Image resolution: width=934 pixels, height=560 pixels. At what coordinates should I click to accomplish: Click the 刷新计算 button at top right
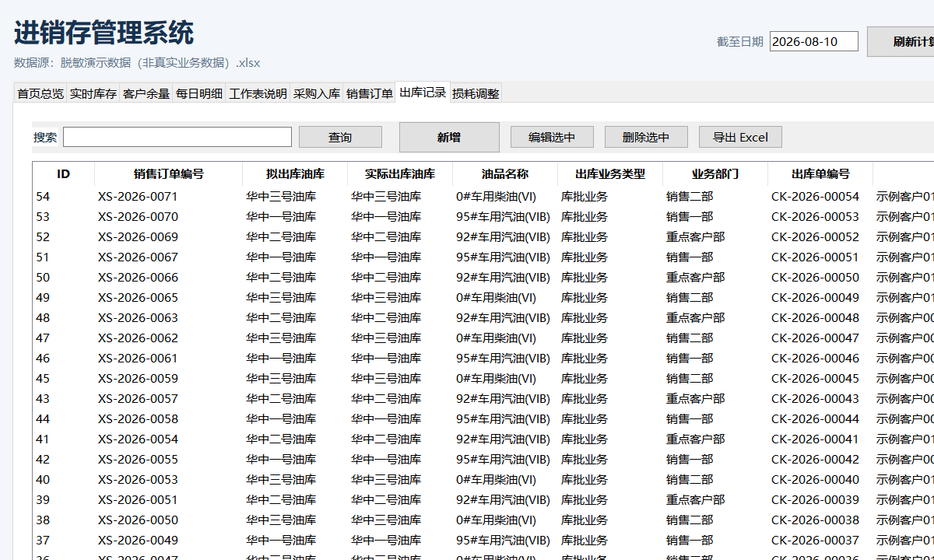click(x=901, y=41)
